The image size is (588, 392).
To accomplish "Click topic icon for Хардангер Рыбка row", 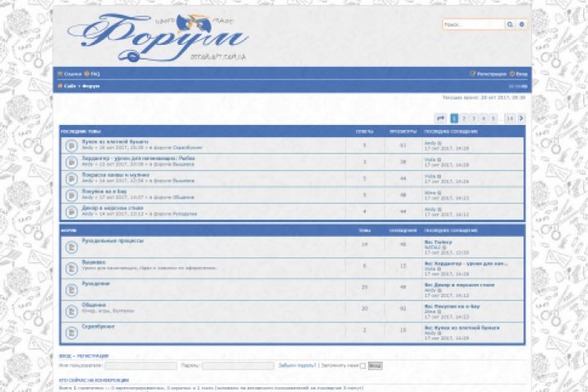I will [x=71, y=162].
